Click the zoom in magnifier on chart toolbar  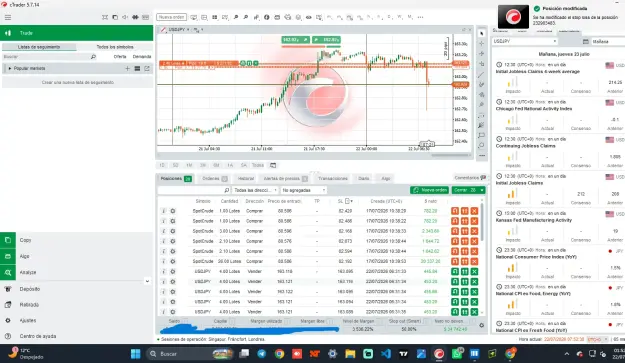click(x=236, y=17)
